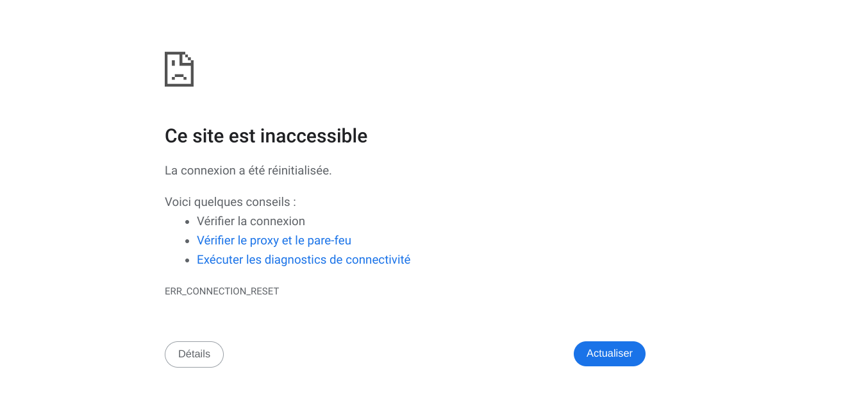Click the word "proxy" in the link

[264, 241]
